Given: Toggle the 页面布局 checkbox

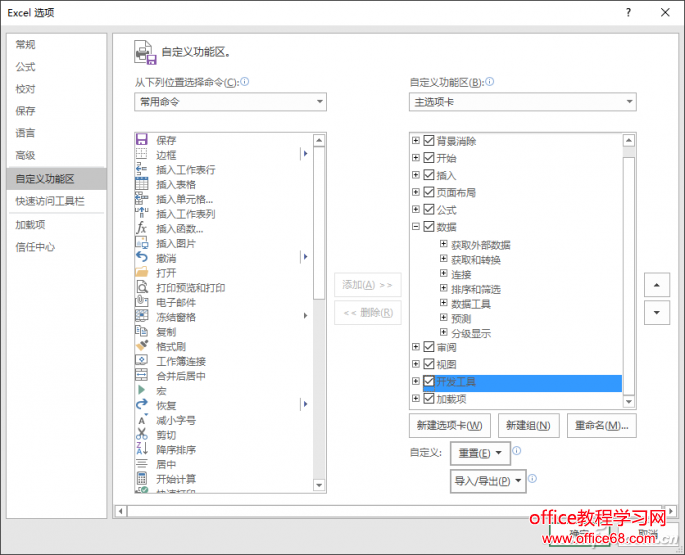Looking at the screenshot, I should pos(429,192).
